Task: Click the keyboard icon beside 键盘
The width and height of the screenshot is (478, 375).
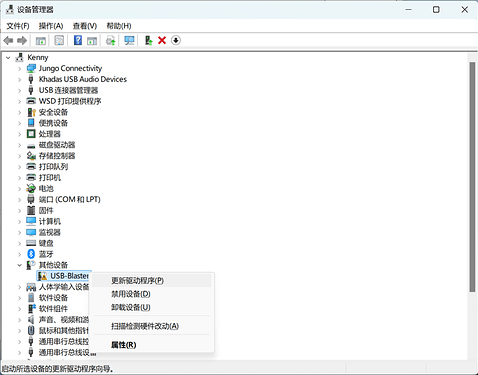Action: [x=31, y=243]
